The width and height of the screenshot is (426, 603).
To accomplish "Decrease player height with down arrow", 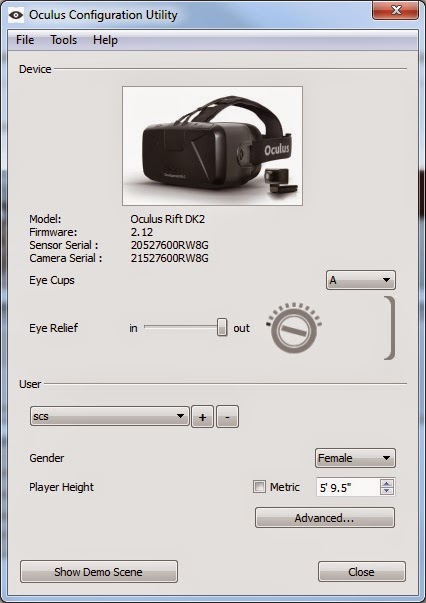I will [x=387, y=491].
